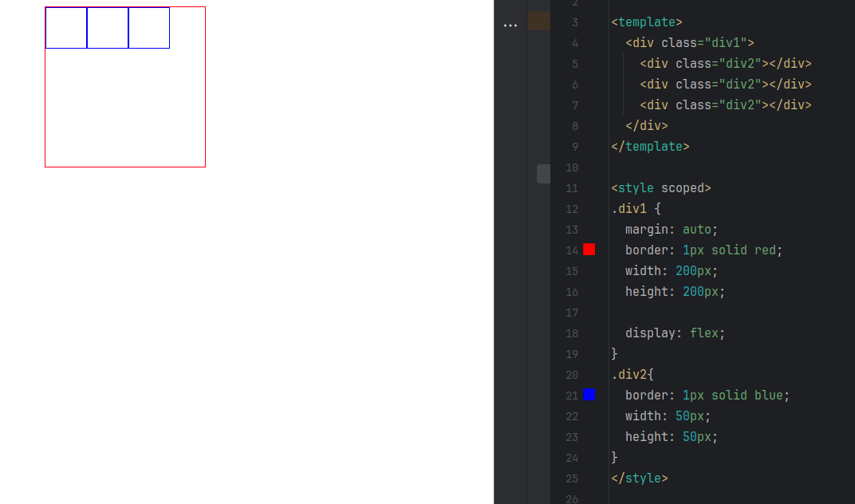Open the red color swatch in gutter
This screenshot has width=855, height=504.
click(589, 250)
